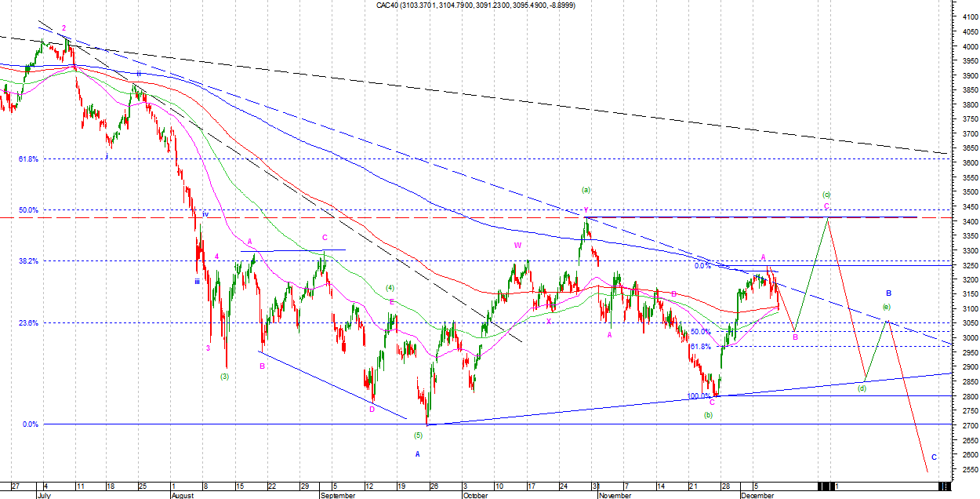Select the 50.0% retracement label at left

pos(28,210)
